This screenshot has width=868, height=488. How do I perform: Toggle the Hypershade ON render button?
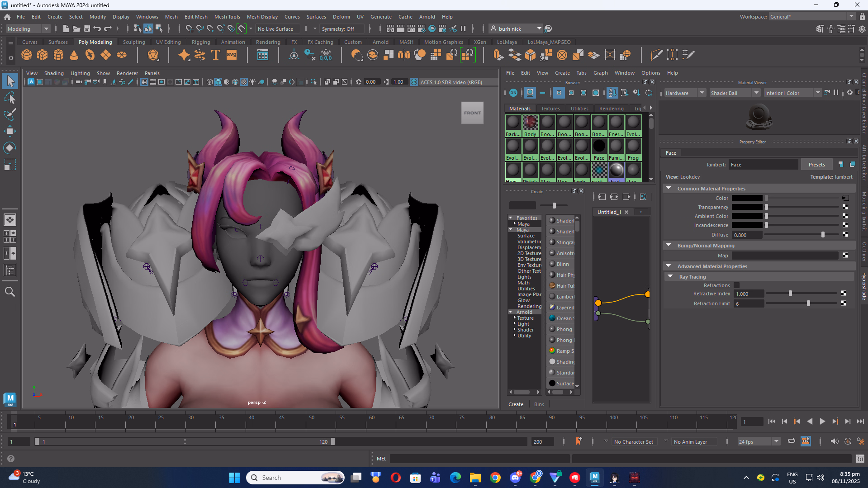[x=513, y=93]
